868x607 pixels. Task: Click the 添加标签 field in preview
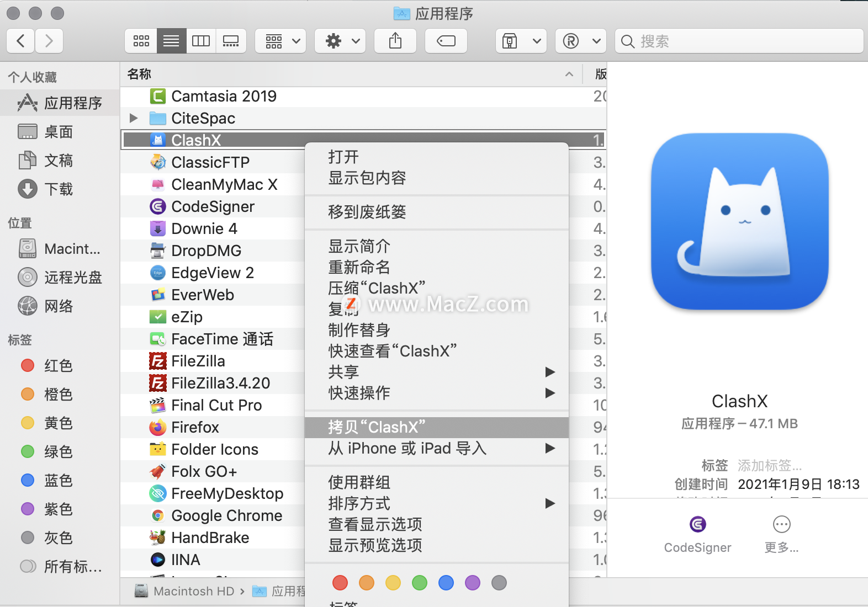click(x=770, y=465)
